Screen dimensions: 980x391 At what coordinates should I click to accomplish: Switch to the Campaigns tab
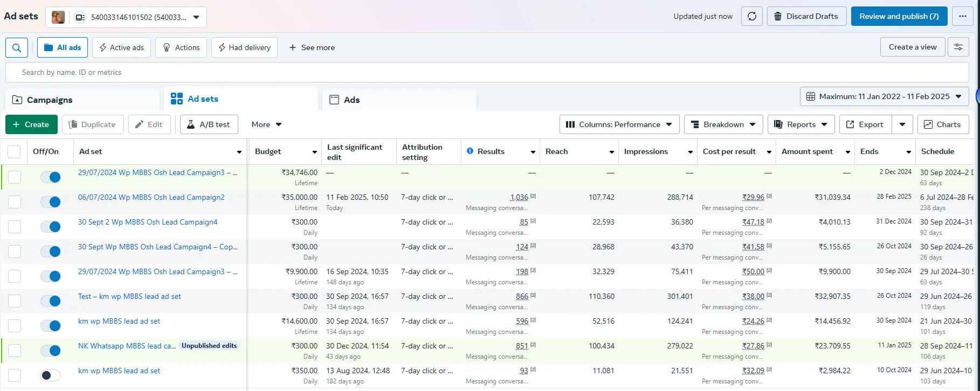point(50,100)
